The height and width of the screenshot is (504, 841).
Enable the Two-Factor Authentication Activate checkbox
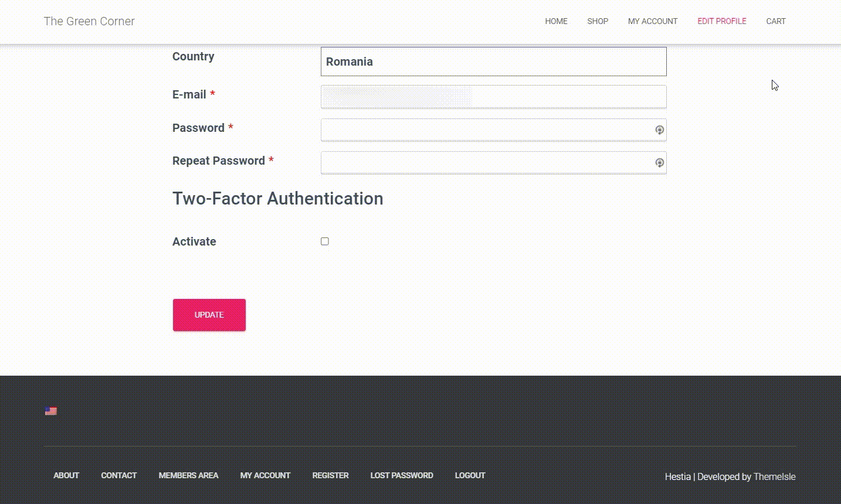click(x=325, y=241)
